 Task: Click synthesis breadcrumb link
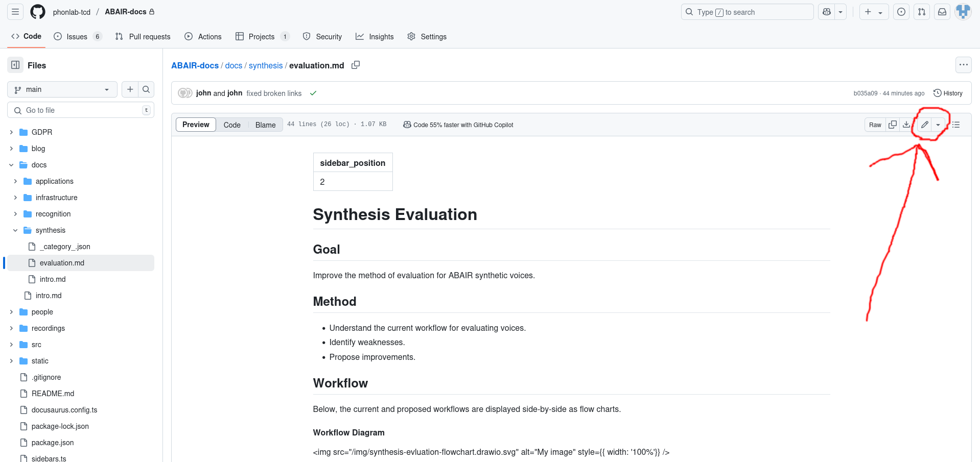(266, 65)
